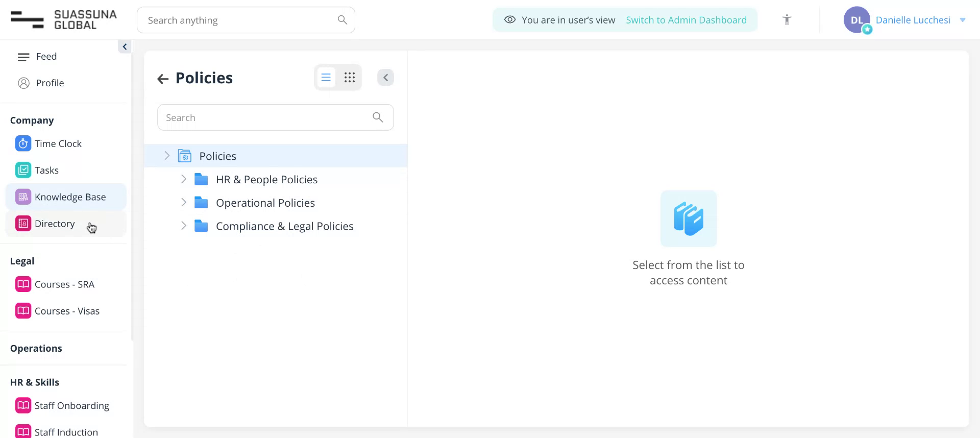Screen dimensions: 980x438
Task: Click the Tasks checklist icon
Action: click(x=23, y=170)
